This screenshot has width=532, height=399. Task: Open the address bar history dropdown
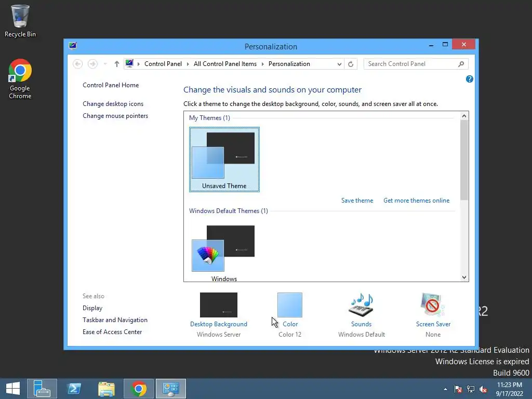coord(339,64)
